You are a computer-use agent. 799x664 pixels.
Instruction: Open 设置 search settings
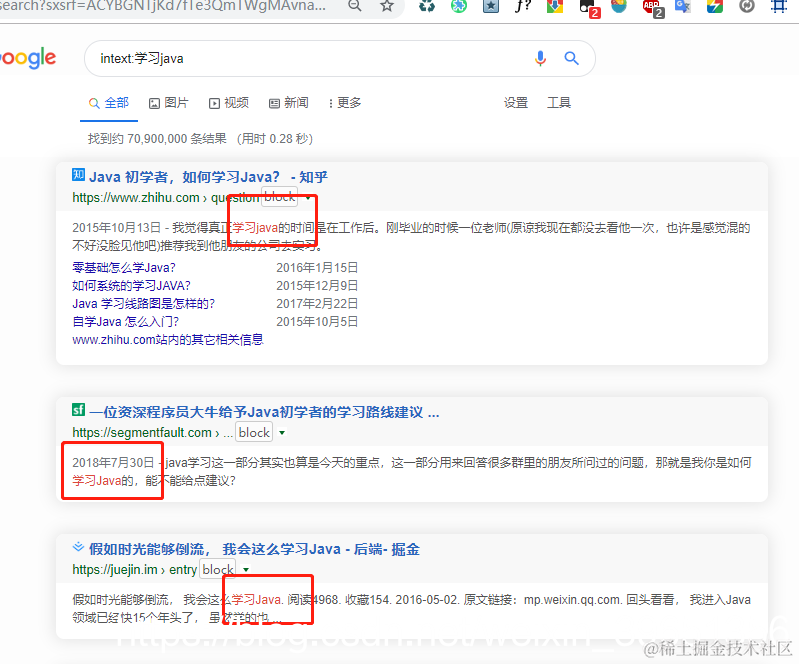point(516,103)
